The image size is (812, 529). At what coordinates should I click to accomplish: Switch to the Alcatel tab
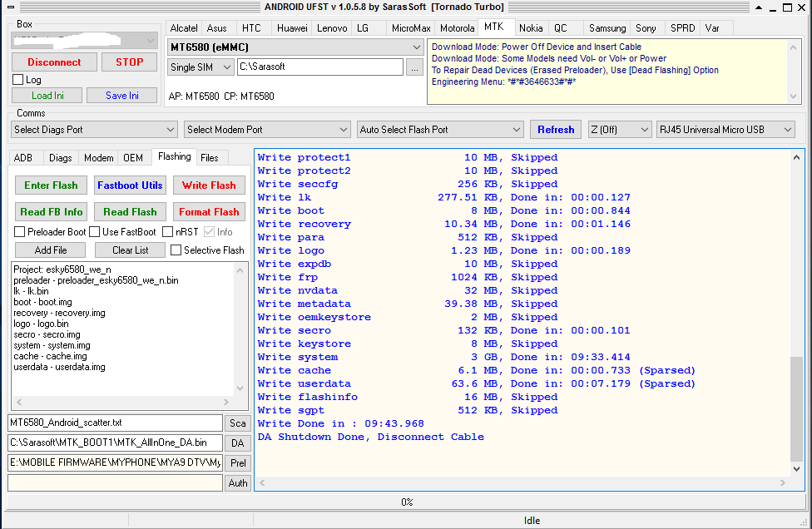[184, 28]
